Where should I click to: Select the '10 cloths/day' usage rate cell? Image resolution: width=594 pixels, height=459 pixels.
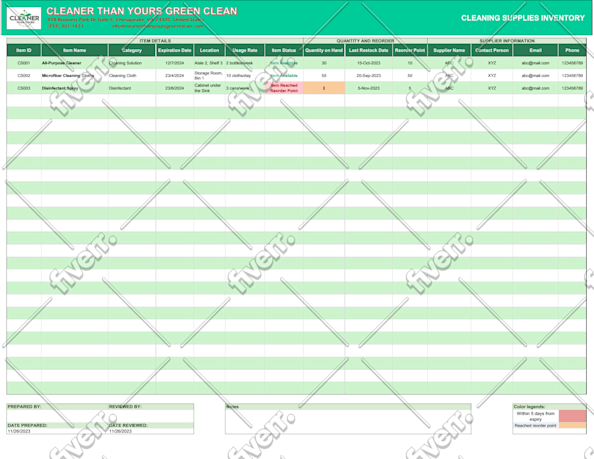click(x=245, y=75)
